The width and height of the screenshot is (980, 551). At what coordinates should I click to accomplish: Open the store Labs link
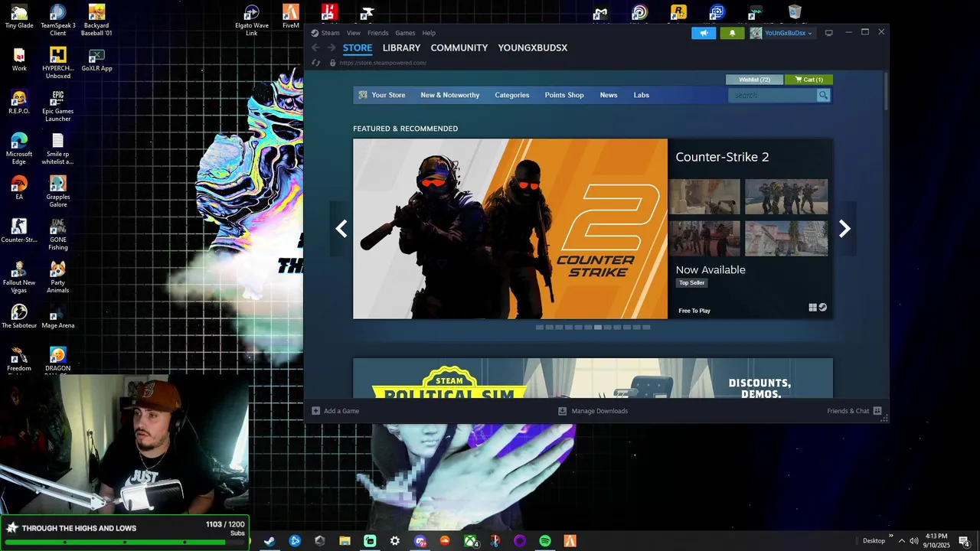(642, 95)
